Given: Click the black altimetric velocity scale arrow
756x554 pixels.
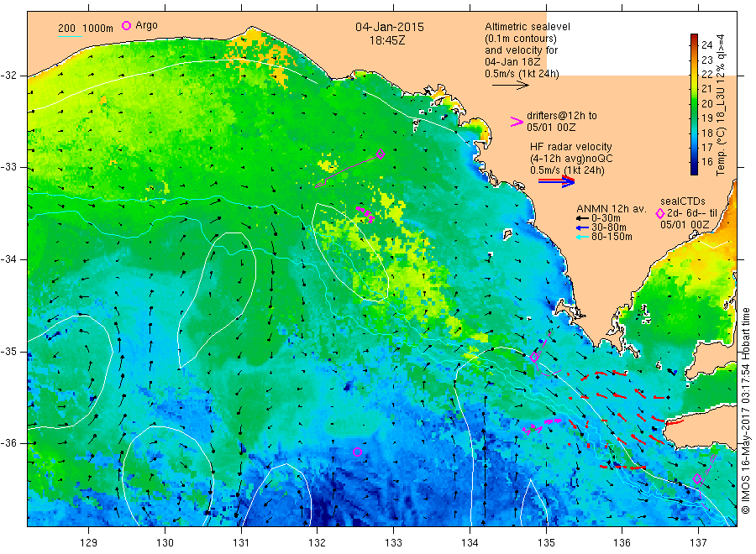Looking at the screenshot, I should coord(511,86).
